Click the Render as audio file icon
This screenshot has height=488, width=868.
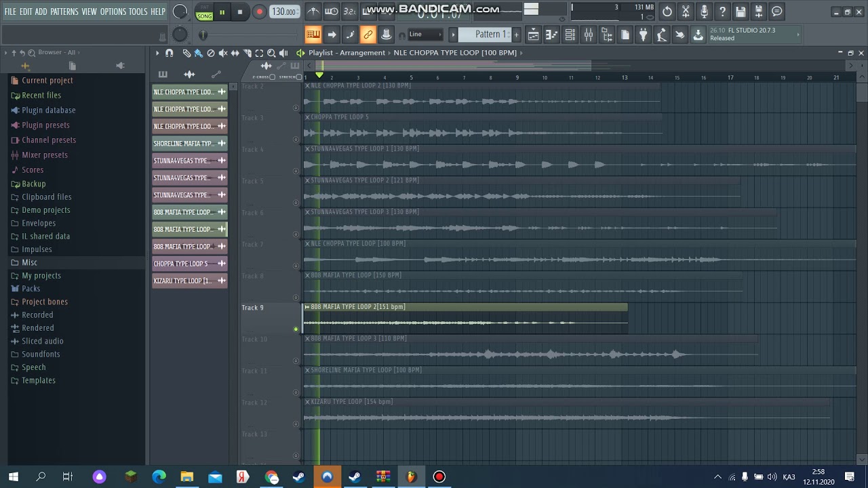[x=759, y=12]
